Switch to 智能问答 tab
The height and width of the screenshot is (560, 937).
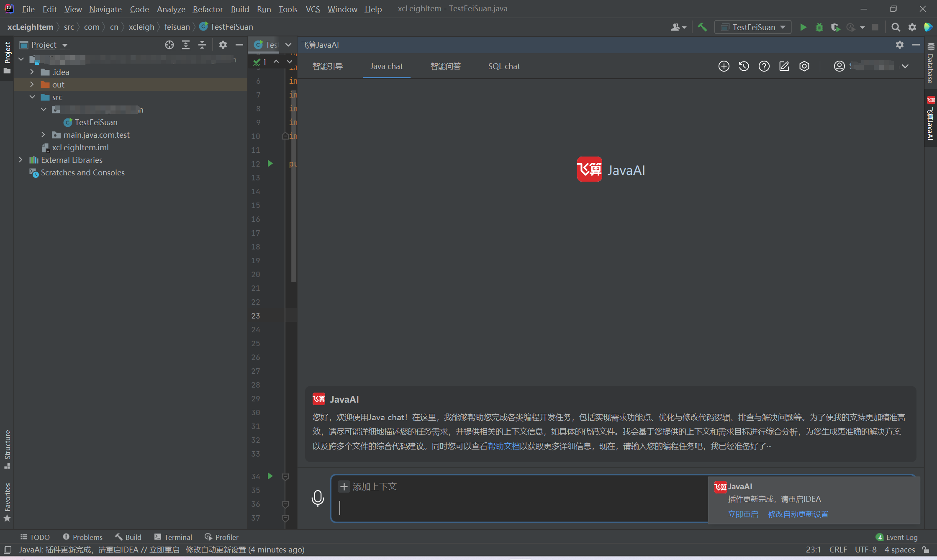[x=445, y=66]
